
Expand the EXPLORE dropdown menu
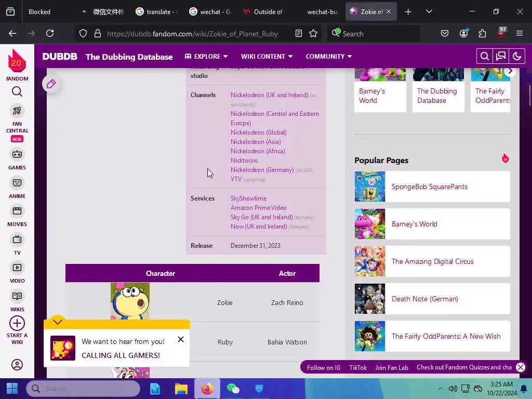click(x=206, y=56)
